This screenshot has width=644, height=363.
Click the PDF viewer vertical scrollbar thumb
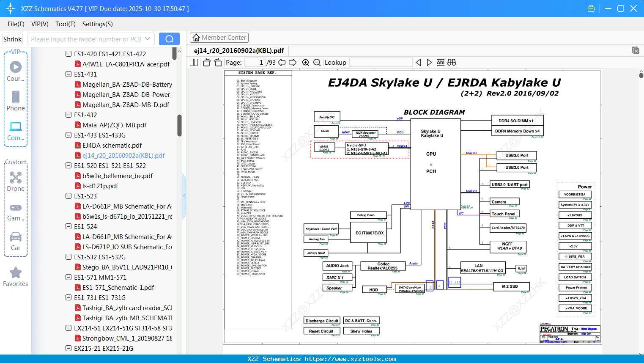[x=641, y=75]
